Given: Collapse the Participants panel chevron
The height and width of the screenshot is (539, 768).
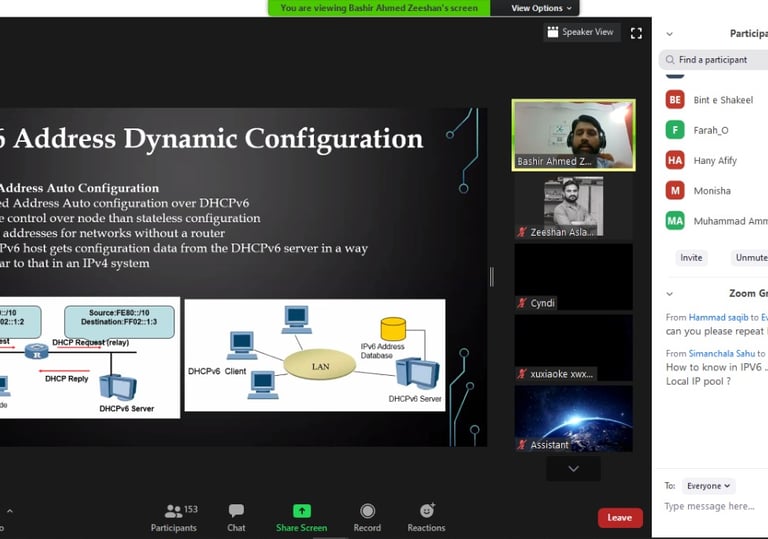Looking at the screenshot, I should pyautogui.click(x=670, y=34).
